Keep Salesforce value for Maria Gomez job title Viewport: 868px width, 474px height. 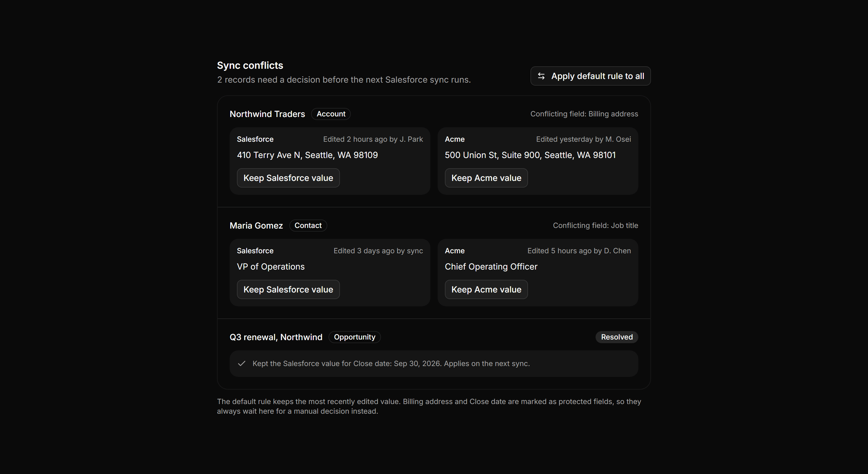[x=288, y=289]
